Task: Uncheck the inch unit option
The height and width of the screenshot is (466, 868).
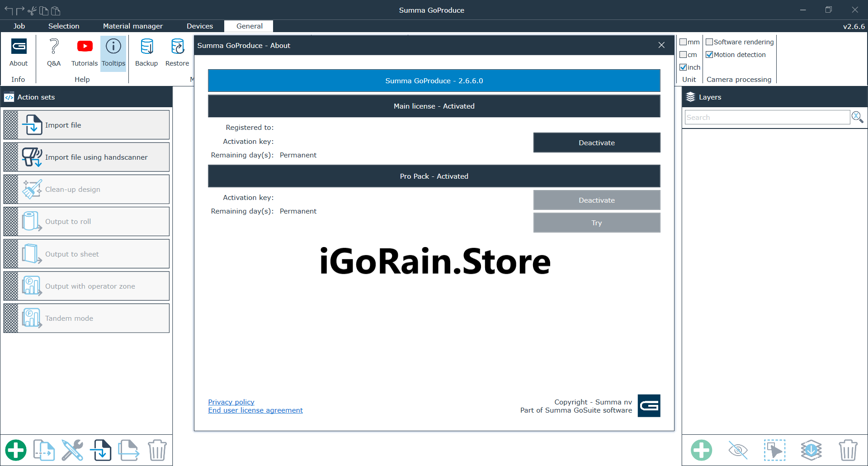Action: pos(684,67)
